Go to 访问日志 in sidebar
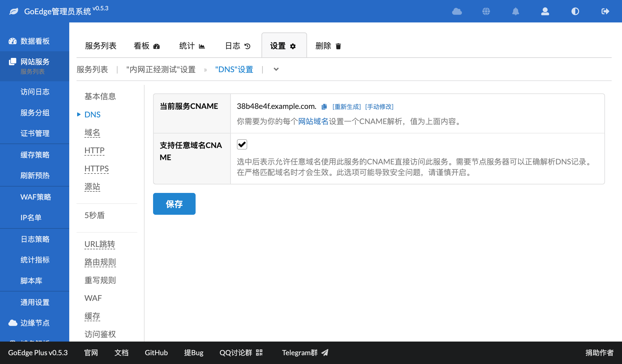The width and height of the screenshot is (622, 364). click(35, 92)
